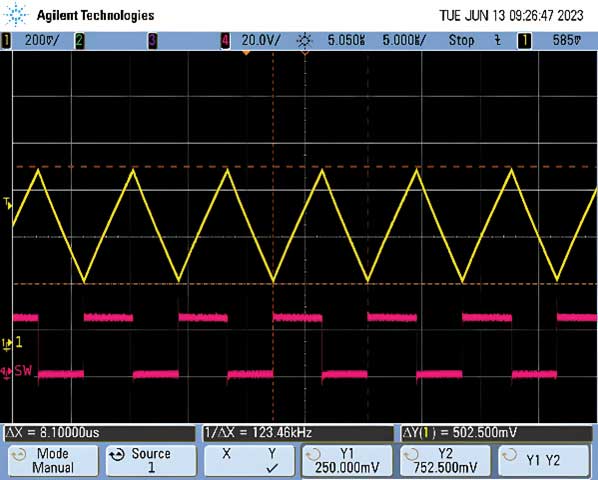Toggle the Y1 Y2 linked cursors softkey

click(x=543, y=460)
